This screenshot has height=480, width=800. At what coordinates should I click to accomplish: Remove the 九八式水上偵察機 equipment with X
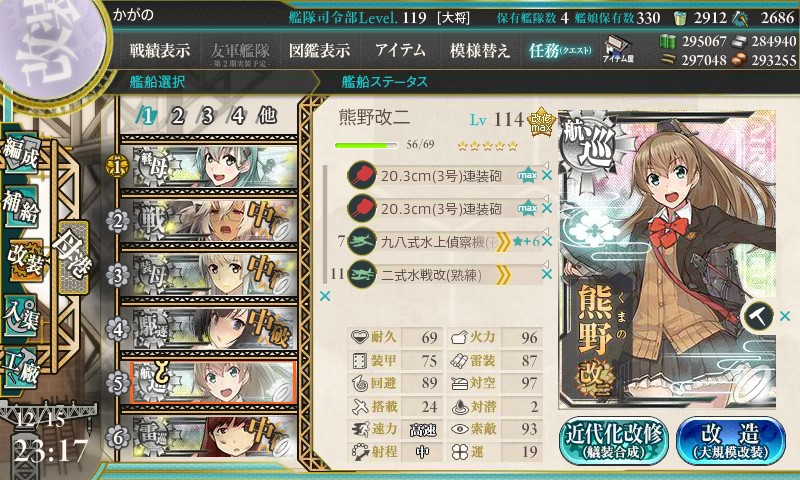point(547,241)
